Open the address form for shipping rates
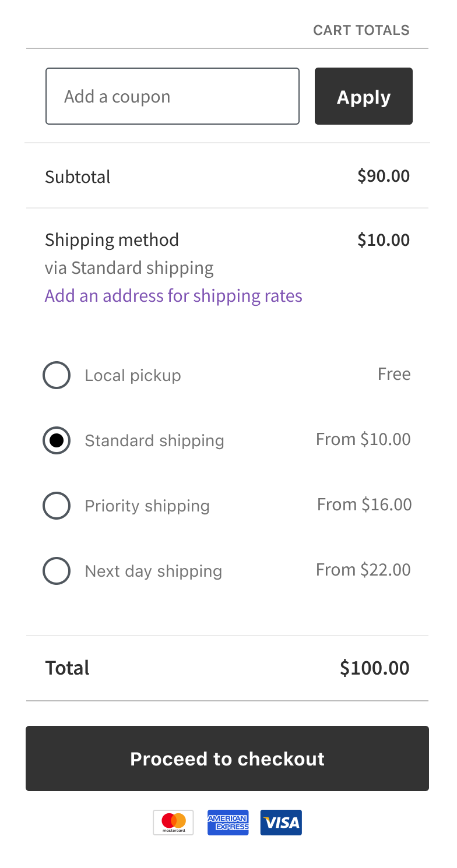The width and height of the screenshot is (457, 868). click(x=173, y=296)
